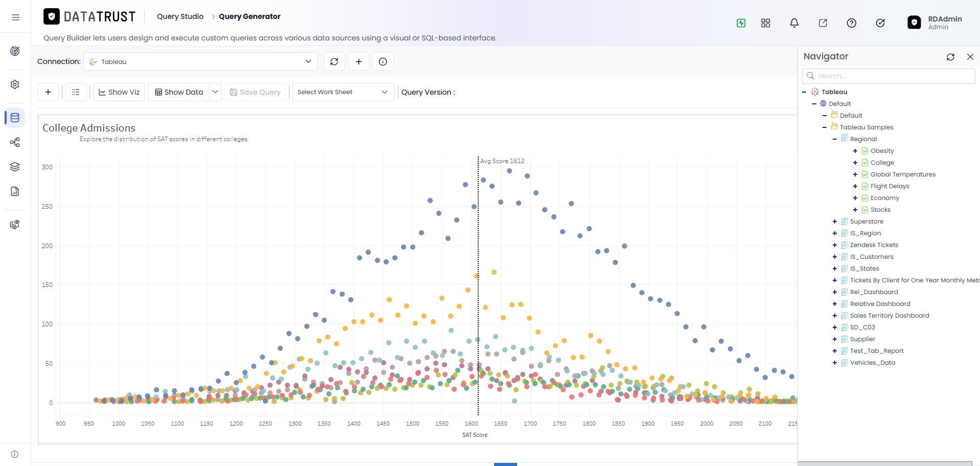Open the Select Work Sheet dropdown
Screen dimensions: 980x466
[343, 92]
